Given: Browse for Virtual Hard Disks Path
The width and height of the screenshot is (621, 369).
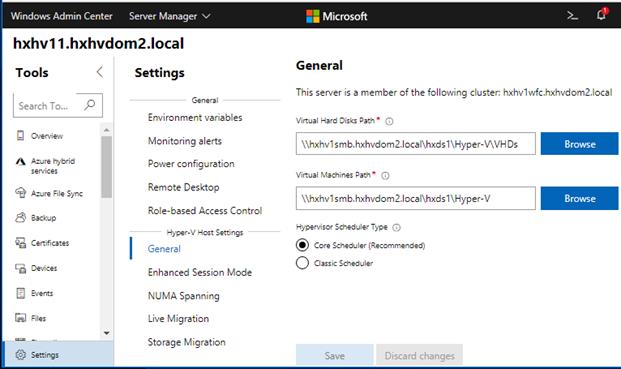Looking at the screenshot, I should click(579, 144).
